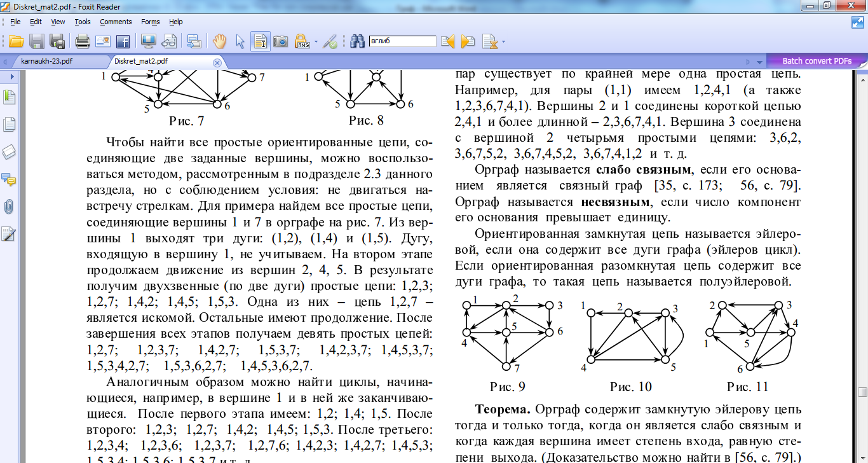Open the Tools menu
The height and width of the screenshot is (463, 868).
(83, 22)
